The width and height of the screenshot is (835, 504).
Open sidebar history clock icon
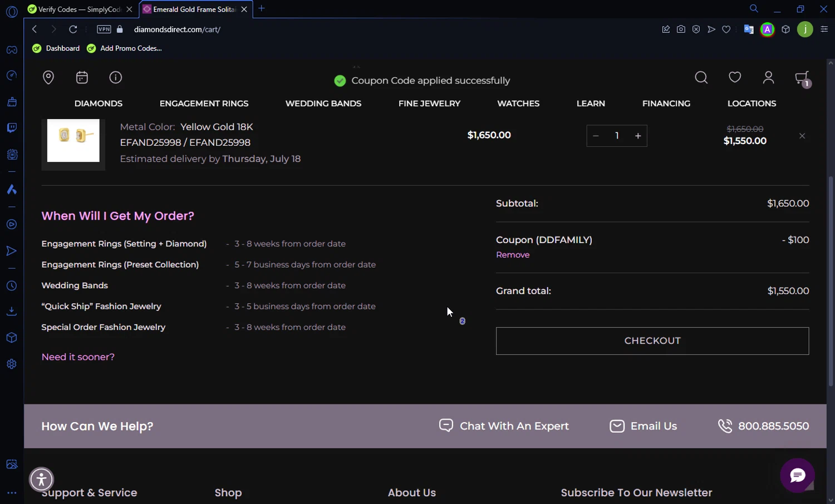(x=12, y=286)
